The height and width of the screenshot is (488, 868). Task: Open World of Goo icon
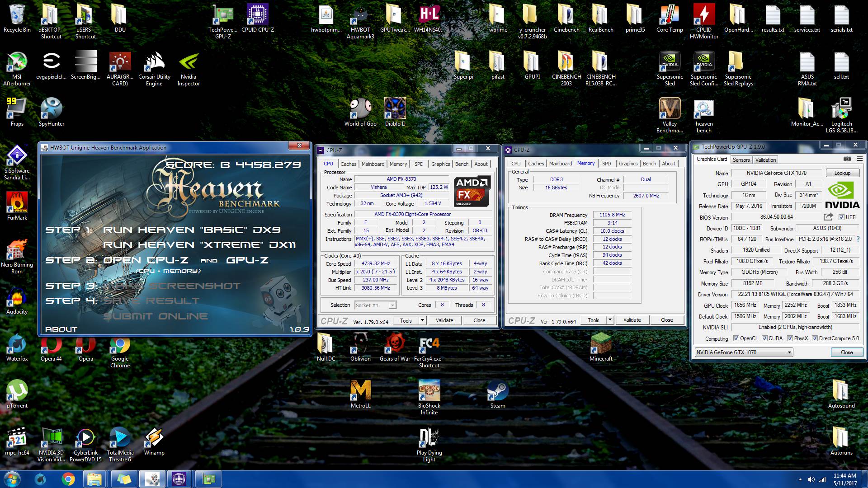pyautogui.click(x=360, y=112)
